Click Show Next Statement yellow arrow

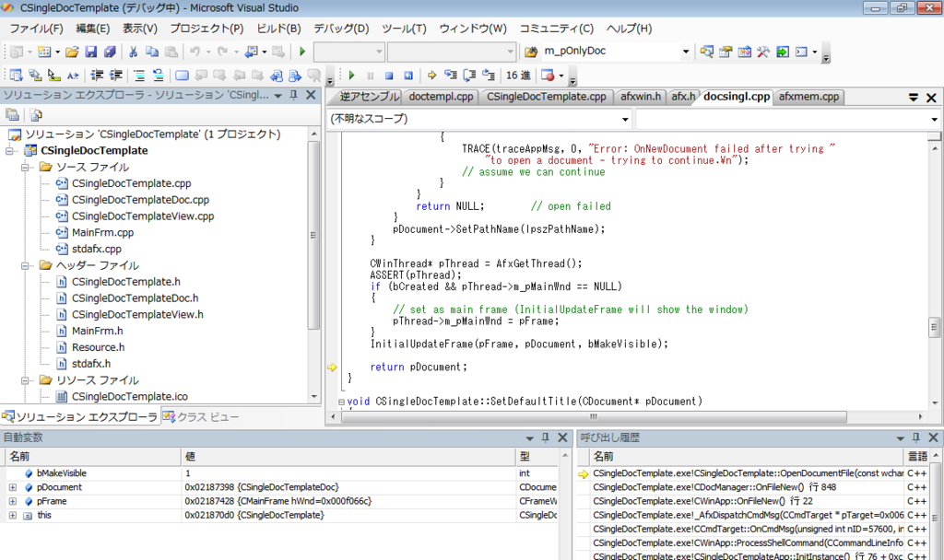pyautogui.click(x=431, y=76)
